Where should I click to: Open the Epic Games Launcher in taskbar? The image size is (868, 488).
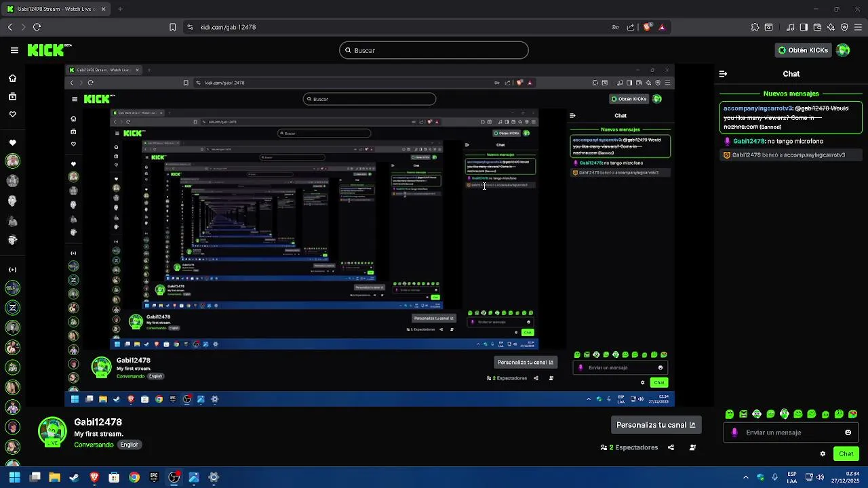[x=154, y=477]
